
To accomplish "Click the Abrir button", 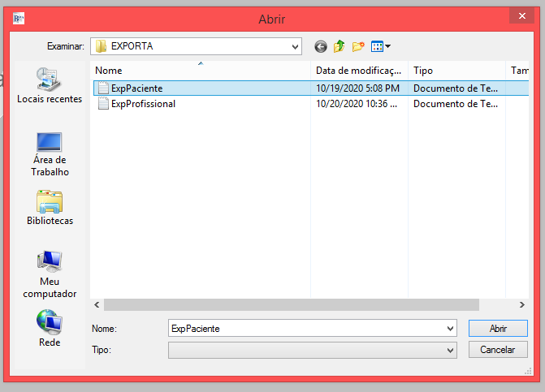I will (x=498, y=329).
